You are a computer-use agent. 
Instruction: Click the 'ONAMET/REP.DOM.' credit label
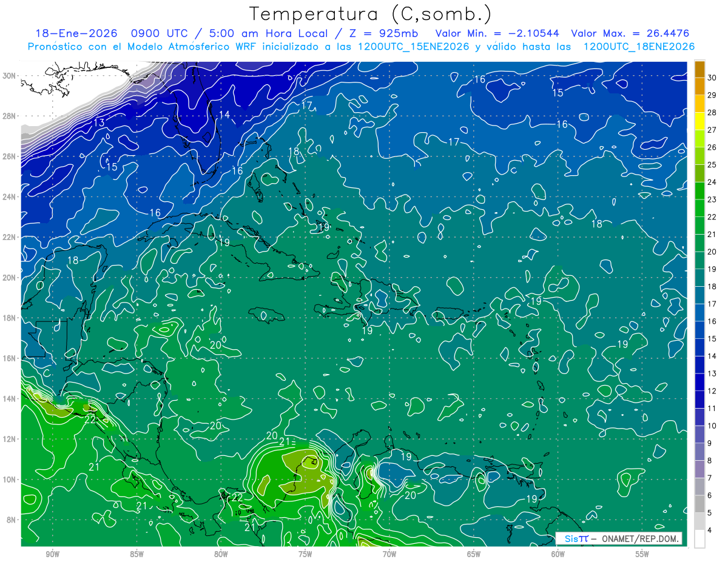coord(639,538)
